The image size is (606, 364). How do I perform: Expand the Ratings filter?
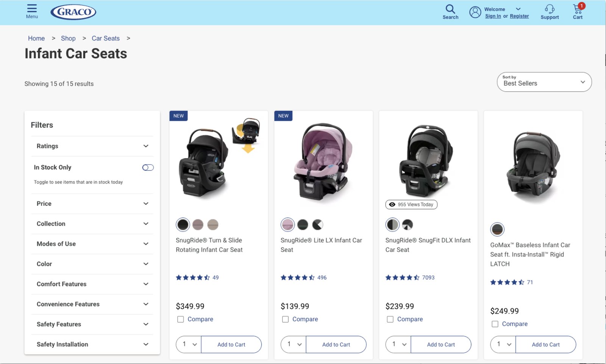pos(92,146)
